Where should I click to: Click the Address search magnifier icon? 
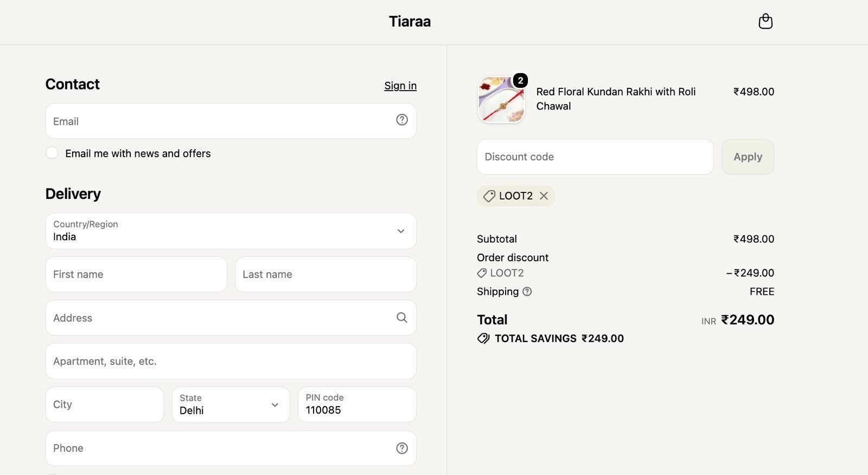coord(402,318)
